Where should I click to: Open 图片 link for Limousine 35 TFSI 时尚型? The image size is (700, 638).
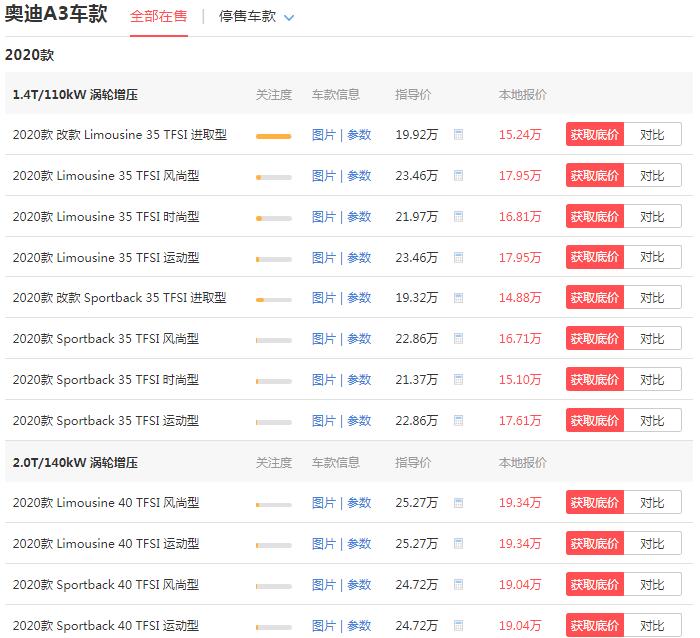click(x=324, y=217)
